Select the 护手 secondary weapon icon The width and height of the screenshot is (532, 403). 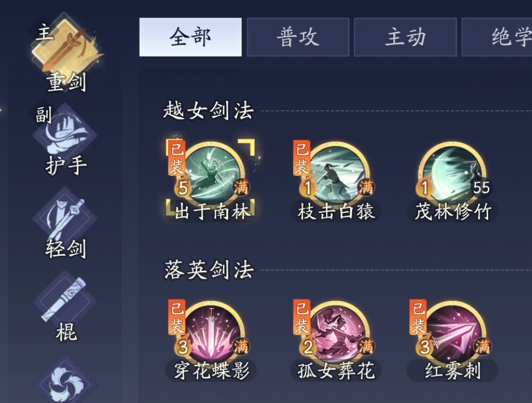point(64,135)
